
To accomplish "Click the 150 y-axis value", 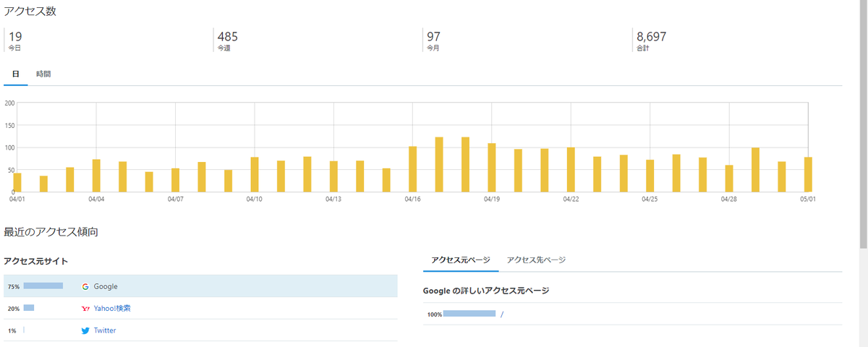I will (9, 125).
